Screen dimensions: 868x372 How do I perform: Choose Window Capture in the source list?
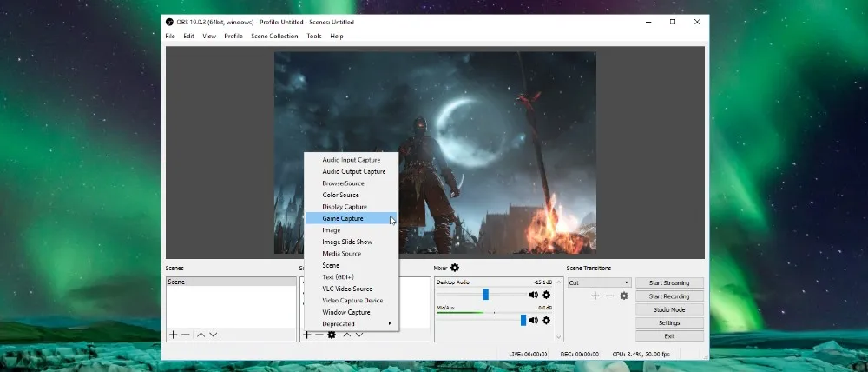[x=346, y=312]
